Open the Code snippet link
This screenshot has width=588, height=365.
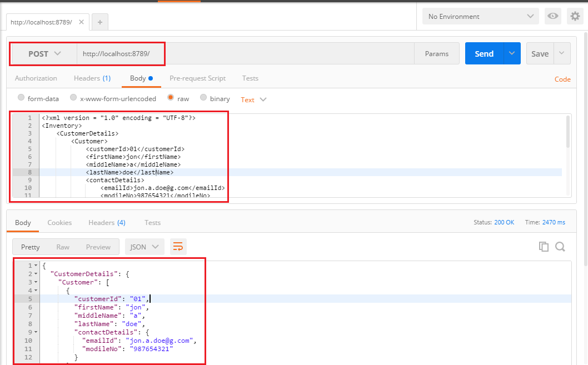pyautogui.click(x=562, y=79)
